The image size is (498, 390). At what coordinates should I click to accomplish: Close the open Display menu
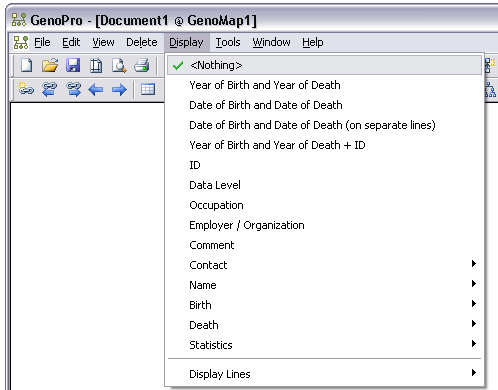tap(186, 42)
